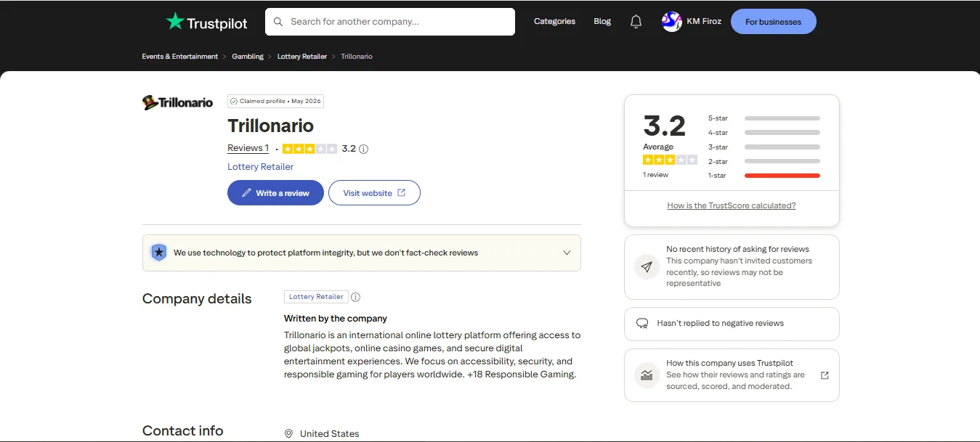Click the Trustpilot star logo
This screenshot has height=442, width=980.
point(175,21)
